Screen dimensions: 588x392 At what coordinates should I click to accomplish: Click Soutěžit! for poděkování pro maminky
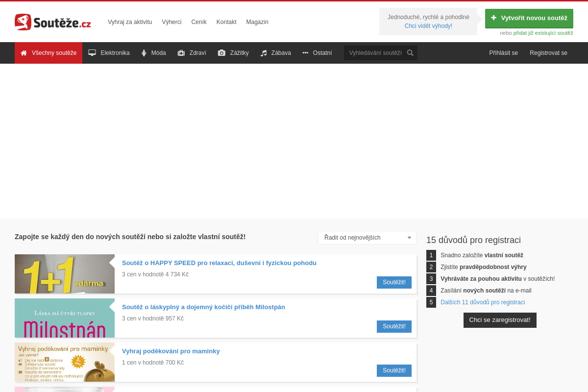point(394,370)
